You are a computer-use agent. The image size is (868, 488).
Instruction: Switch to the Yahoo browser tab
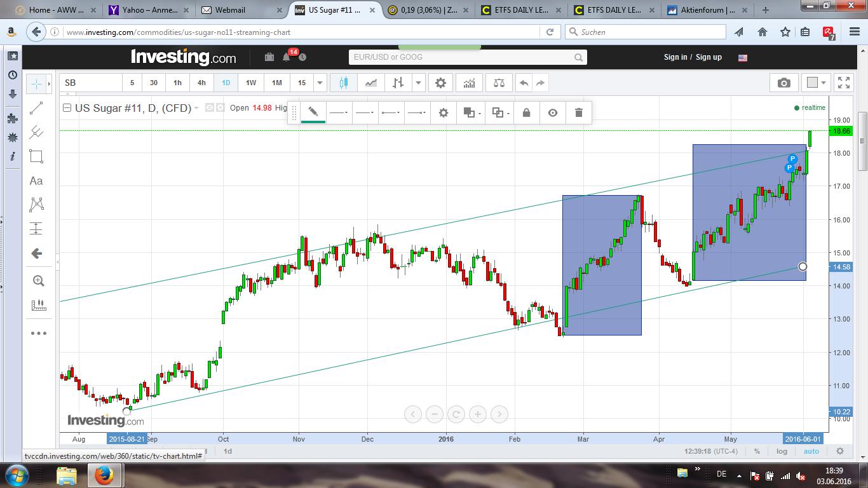point(149,10)
